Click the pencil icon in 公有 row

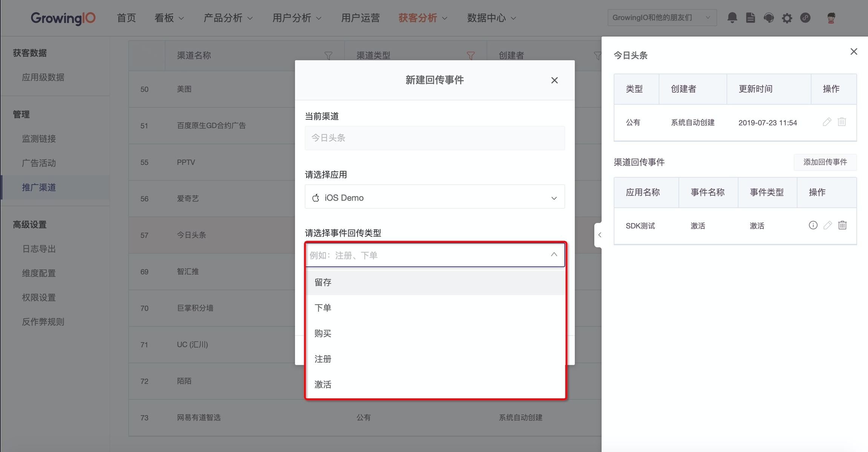tap(827, 122)
